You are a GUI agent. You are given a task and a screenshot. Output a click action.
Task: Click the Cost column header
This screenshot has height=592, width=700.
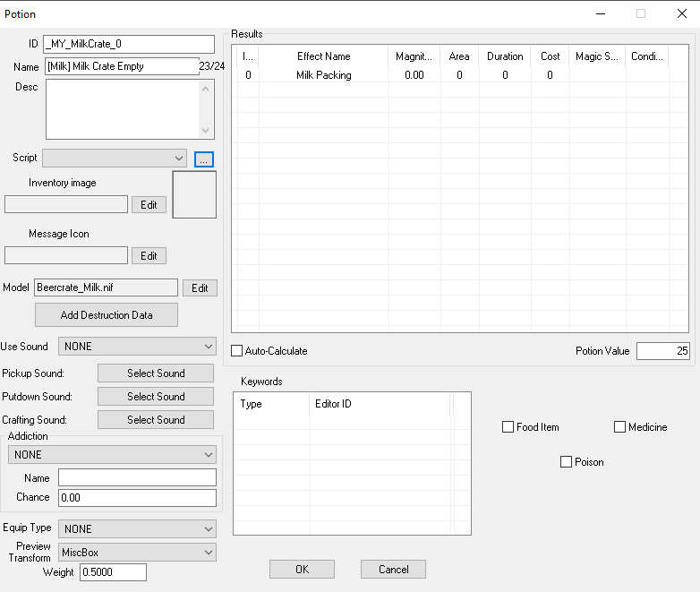point(550,56)
